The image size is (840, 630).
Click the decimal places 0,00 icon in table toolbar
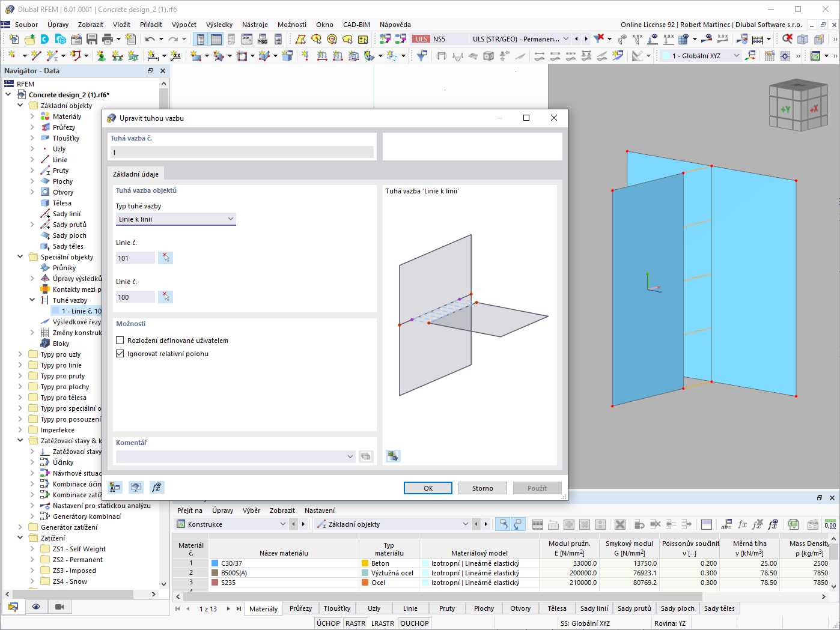click(x=830, y=524)
